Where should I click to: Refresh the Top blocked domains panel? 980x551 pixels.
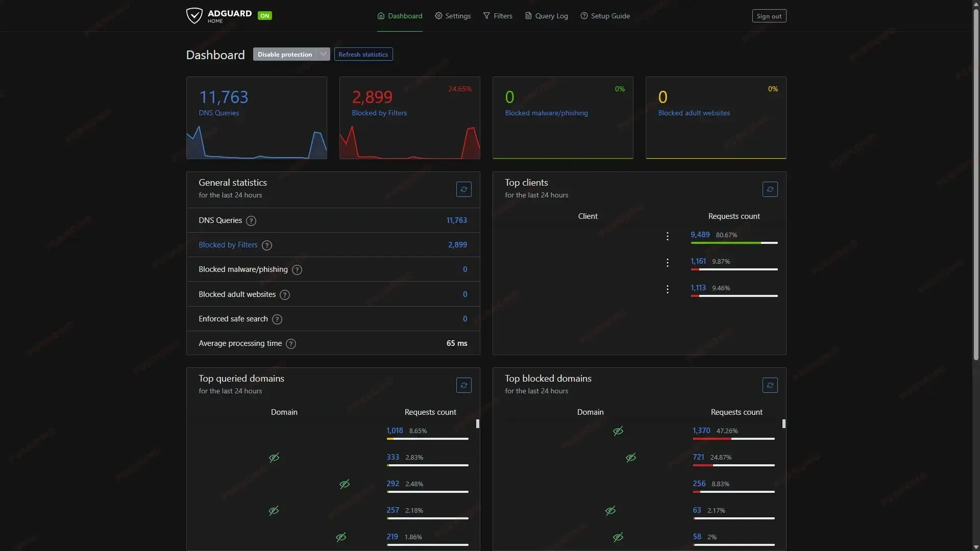[770, 385]
